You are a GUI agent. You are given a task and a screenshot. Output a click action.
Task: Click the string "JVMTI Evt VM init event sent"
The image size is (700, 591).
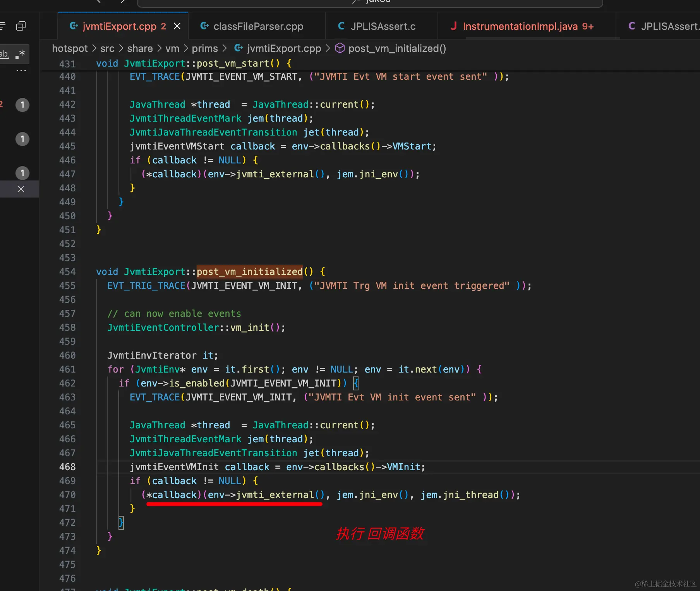[392, 397]
